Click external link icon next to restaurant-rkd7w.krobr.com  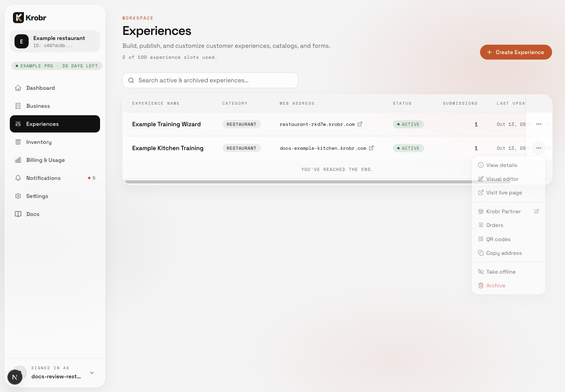tap(360, 124)
